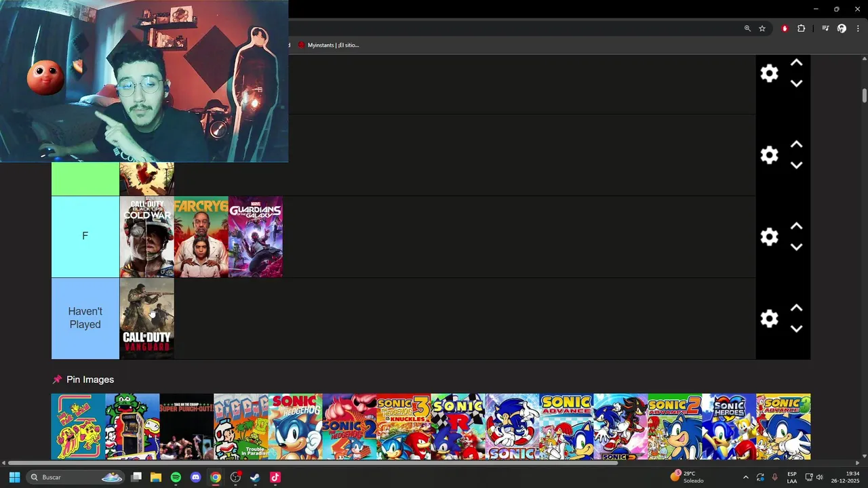Click the Pin Images heading

tap(90, 380)
